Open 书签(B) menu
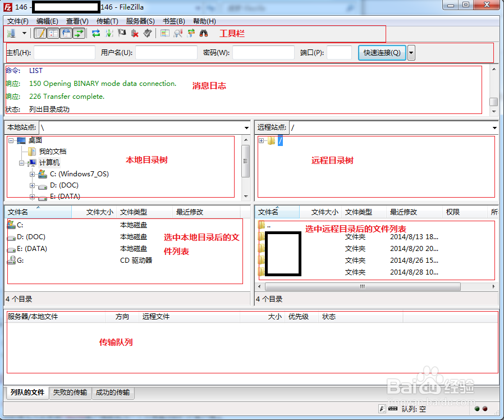This screenshot has height=420, width=504. pyautogui.click(x=173, y=21)
